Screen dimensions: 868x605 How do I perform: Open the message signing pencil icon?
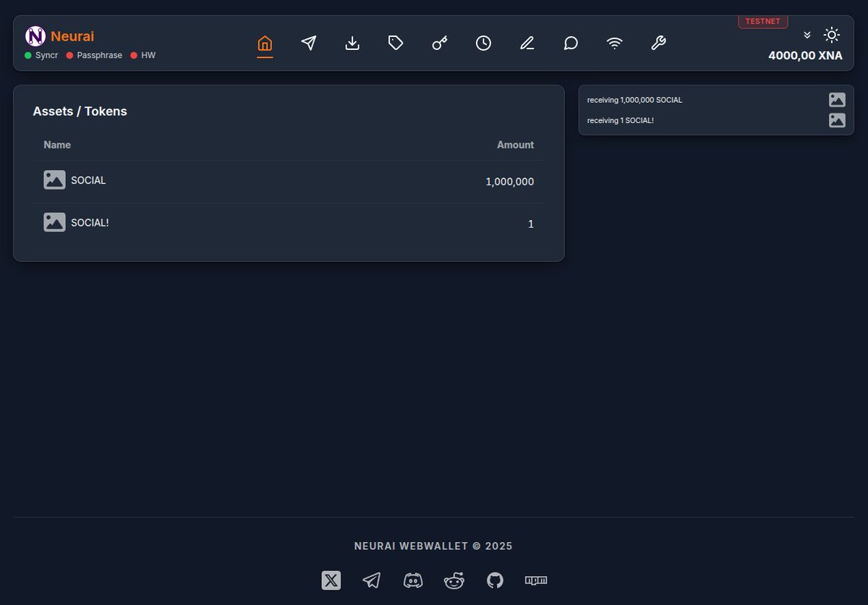pos(527,43)
